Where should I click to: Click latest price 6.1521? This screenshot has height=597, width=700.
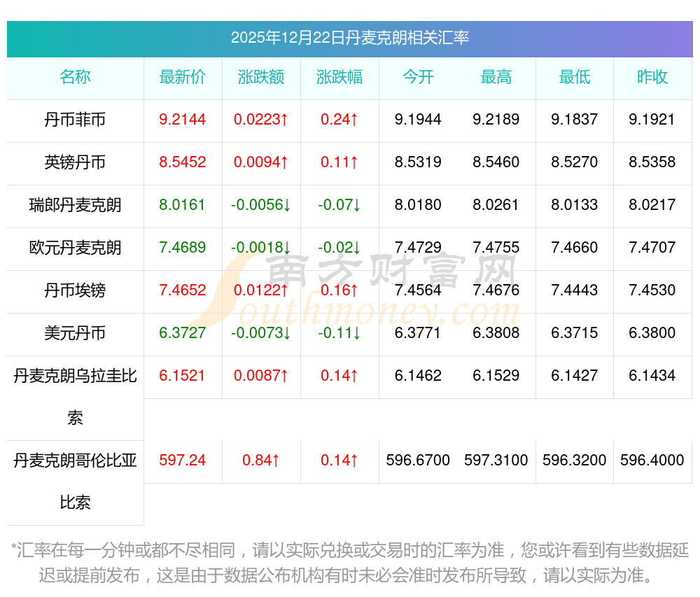182,376
